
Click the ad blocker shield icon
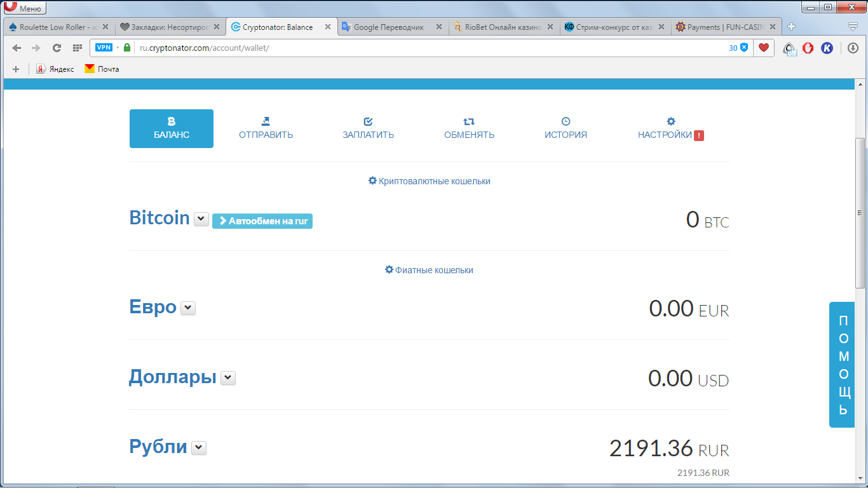pos(744,48)
